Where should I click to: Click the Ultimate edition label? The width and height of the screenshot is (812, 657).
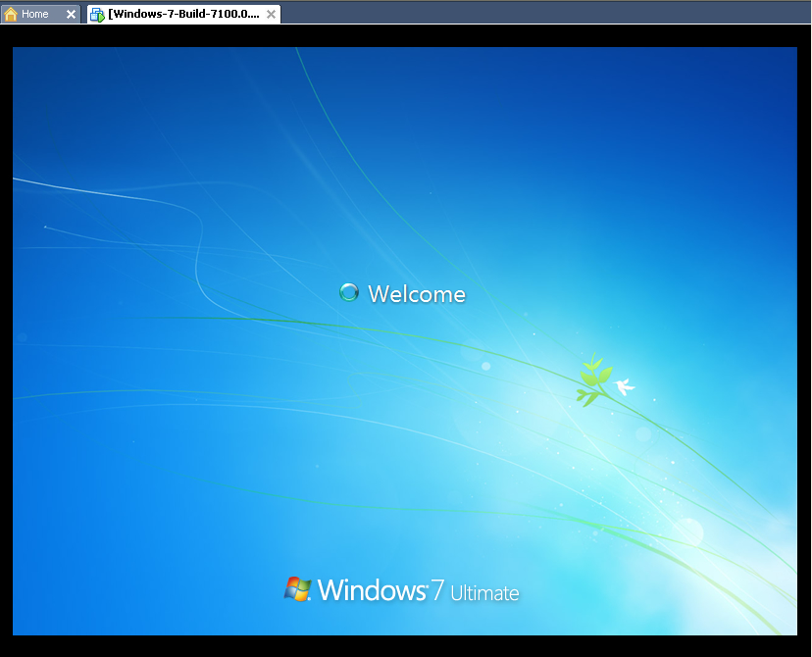pyautogui.click(x=484, y=593)
